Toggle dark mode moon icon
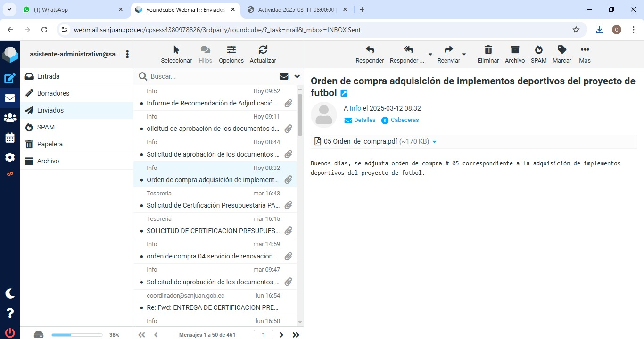Viewport: 644px width, 339px height. [x=9, y=293]
